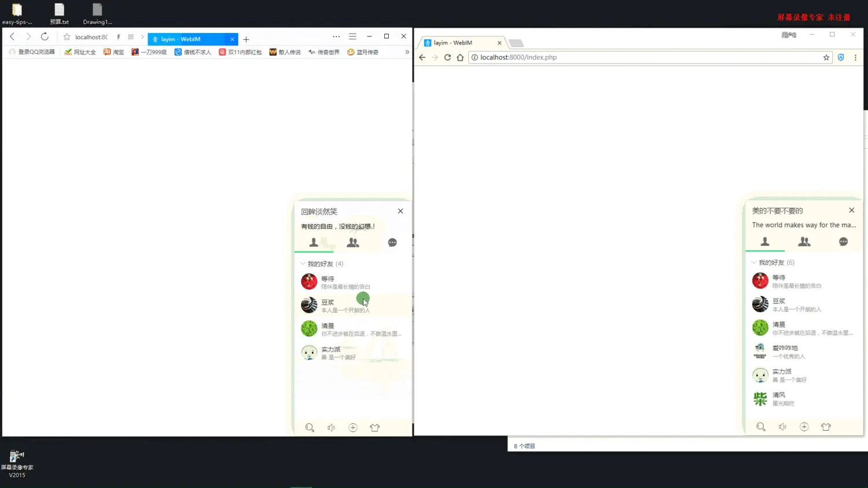Open a new tab in Chrome
The image size is (868, 488).
[x=516, y=43]
